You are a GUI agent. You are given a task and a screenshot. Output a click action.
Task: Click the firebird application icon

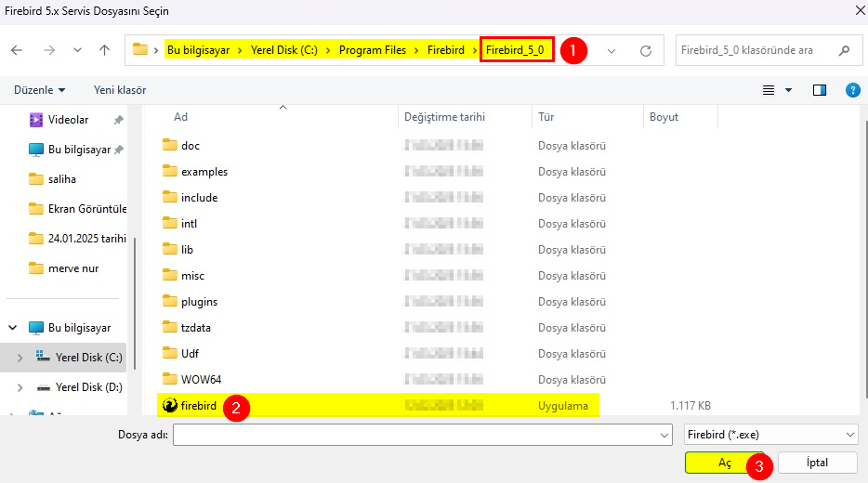170,406
